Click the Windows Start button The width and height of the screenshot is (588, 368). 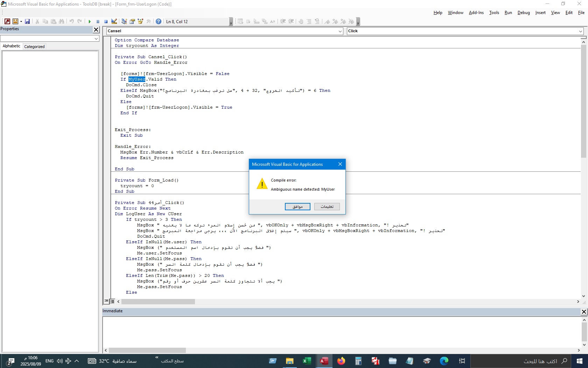click(579, 361)
